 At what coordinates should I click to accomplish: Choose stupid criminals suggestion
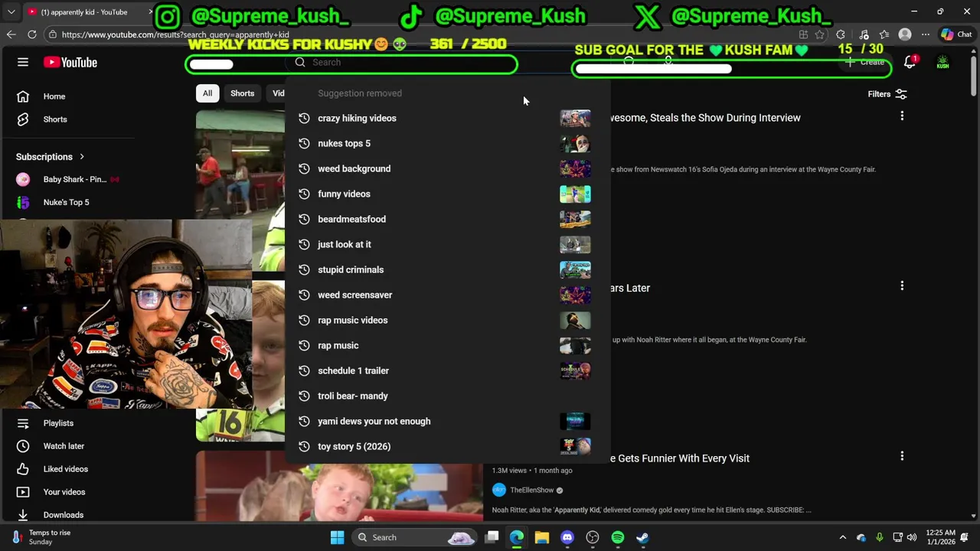(447, 269)
